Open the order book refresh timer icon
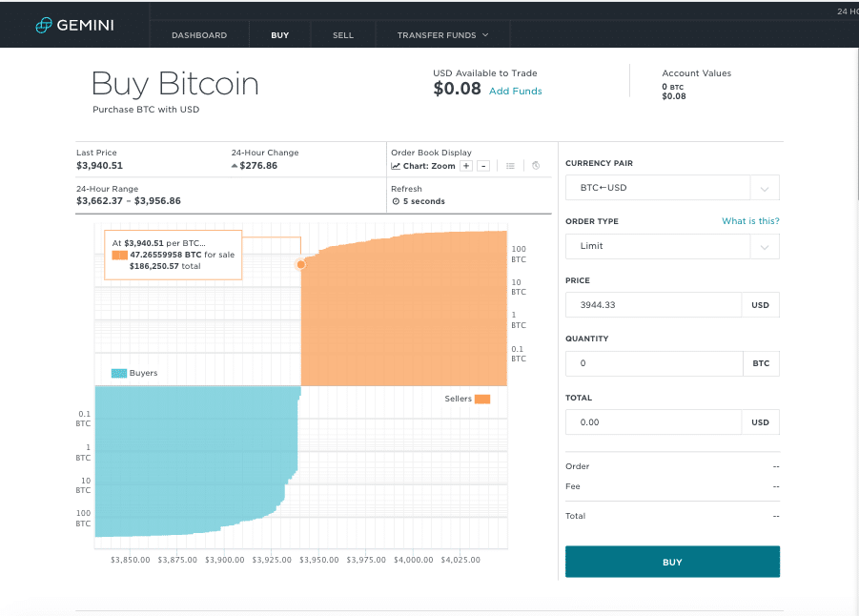The width and height of the screenshot is (859, 616). click(x=535, y=166)
